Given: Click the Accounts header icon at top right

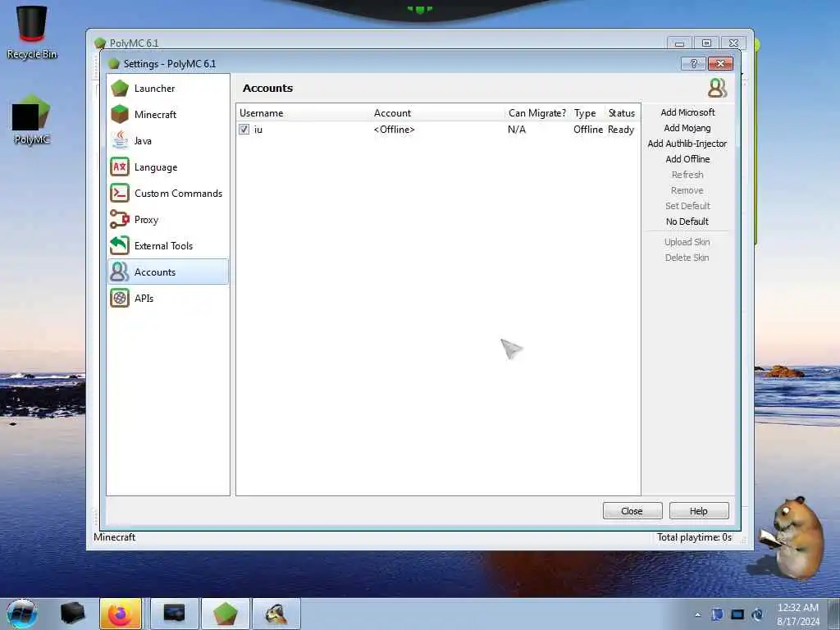Looking at the screenshot, I should [717, 88].
